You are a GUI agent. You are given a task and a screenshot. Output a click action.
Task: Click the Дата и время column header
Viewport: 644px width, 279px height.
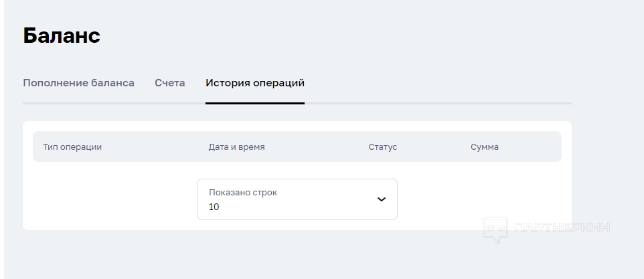[236, 147]
